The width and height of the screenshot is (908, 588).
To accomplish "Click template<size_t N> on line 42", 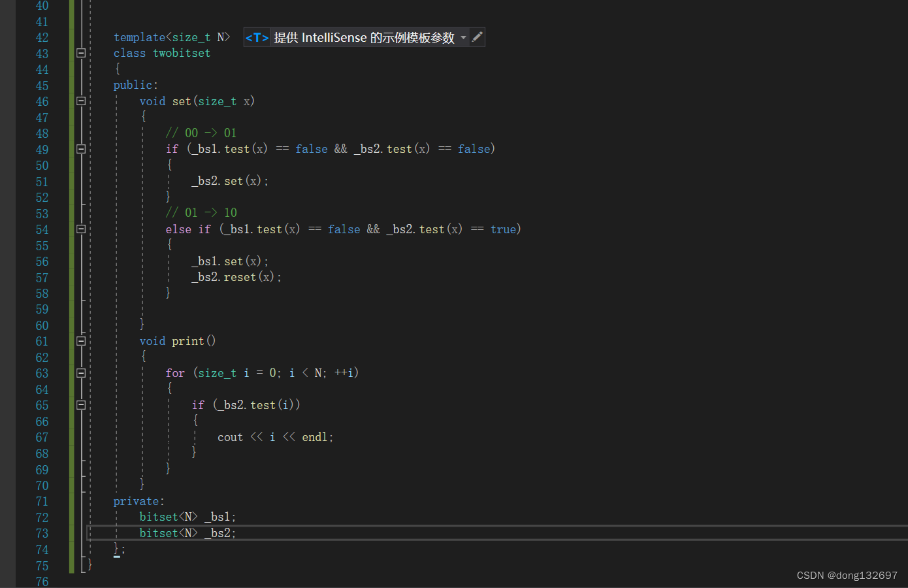I will pos(172,37).
